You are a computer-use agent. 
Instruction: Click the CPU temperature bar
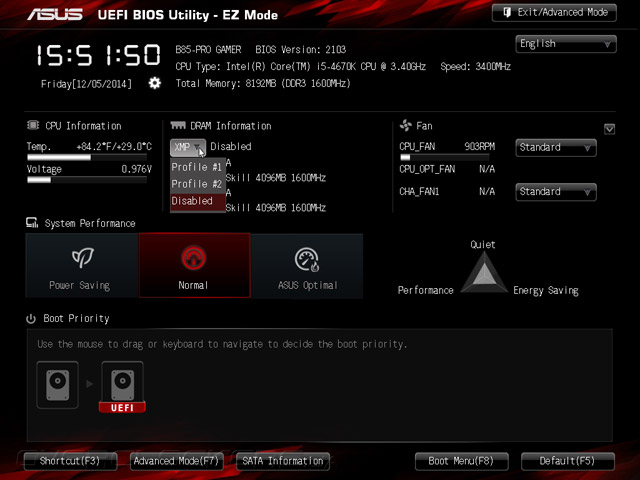click(x=87, y=158)
